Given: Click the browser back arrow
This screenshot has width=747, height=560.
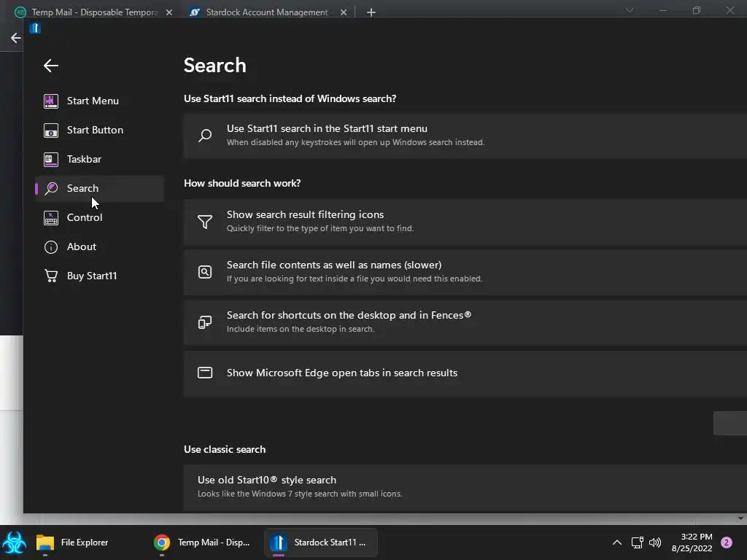Looking at the screenshot, I should [x=16, y=38].
